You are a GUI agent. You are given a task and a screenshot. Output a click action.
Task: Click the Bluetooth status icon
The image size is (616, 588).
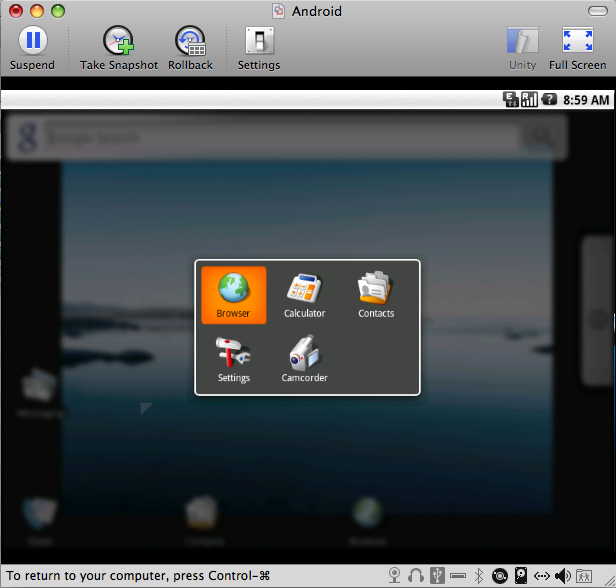[478, 576]
